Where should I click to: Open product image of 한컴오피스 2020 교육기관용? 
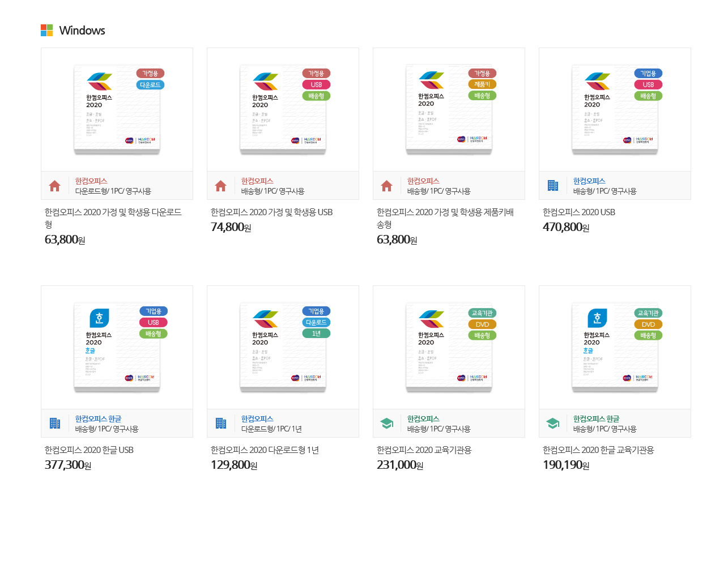[x=449, y=347]
